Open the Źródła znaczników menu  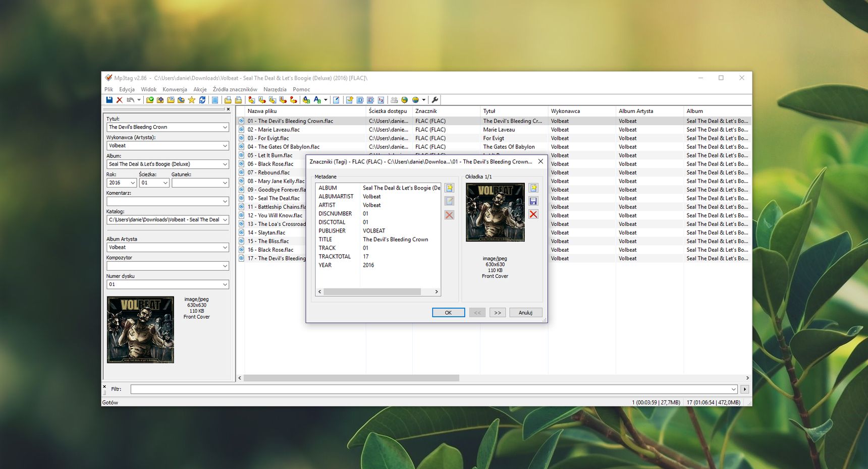[x=235, y=89]
